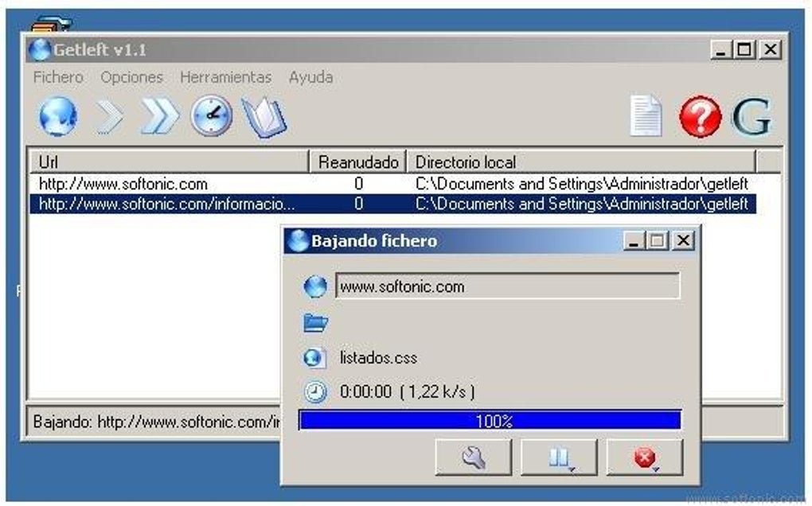Click the listados.css file name text

coord(379,357)
